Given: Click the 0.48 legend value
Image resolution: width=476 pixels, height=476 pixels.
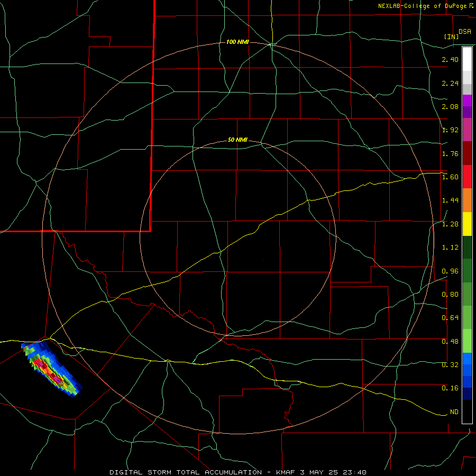Looking at the screenshot, I should (x=450, y=342).
